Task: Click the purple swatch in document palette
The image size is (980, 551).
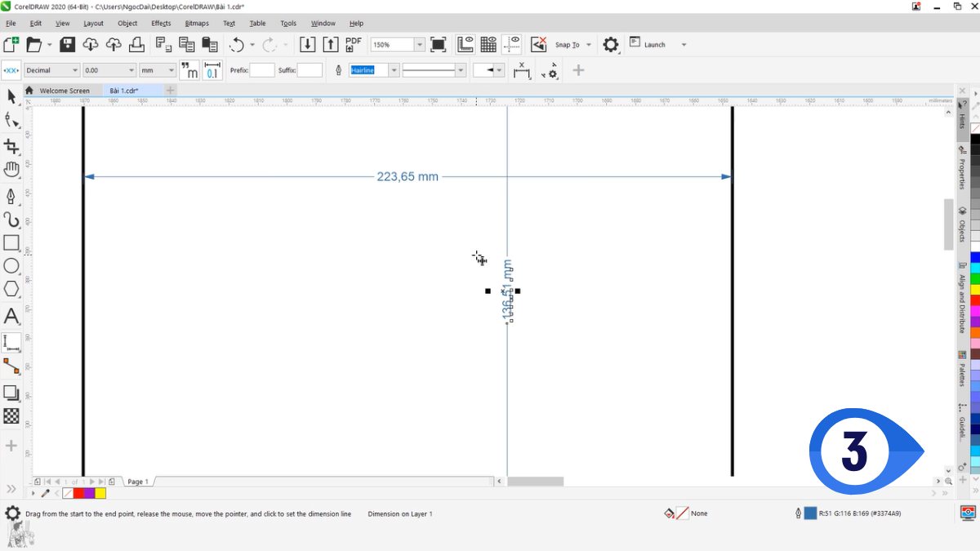Action: coord(90,493)
